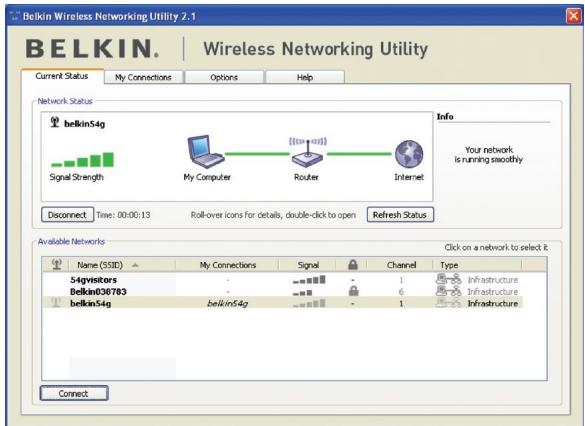Open the Help tab
The image size is (585, 426).
click(304, 77)
